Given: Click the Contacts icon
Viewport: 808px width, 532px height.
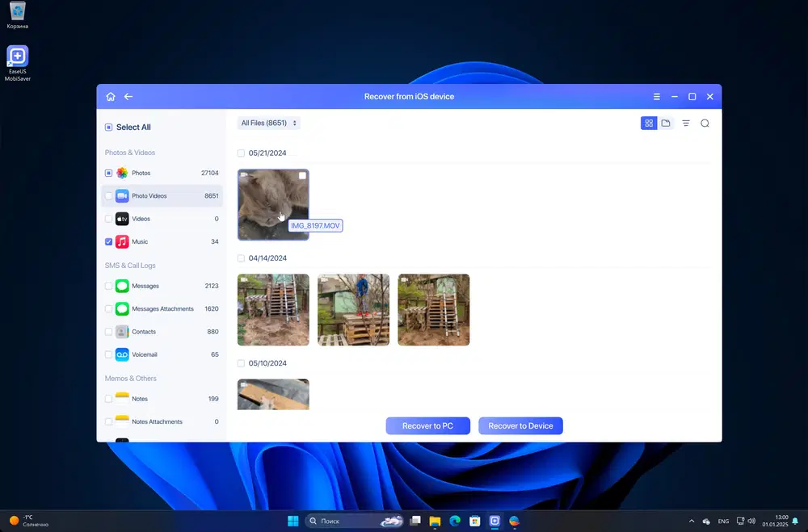Looking at the screenshot, I should tap(122, 332).
